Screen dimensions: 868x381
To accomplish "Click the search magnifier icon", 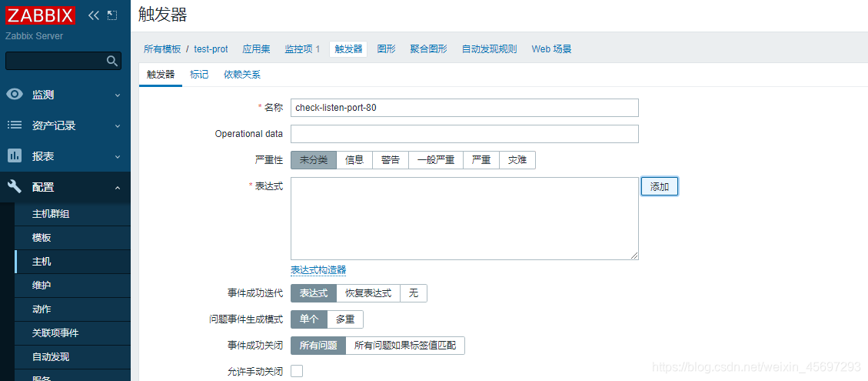I will (x=112, y=61).
